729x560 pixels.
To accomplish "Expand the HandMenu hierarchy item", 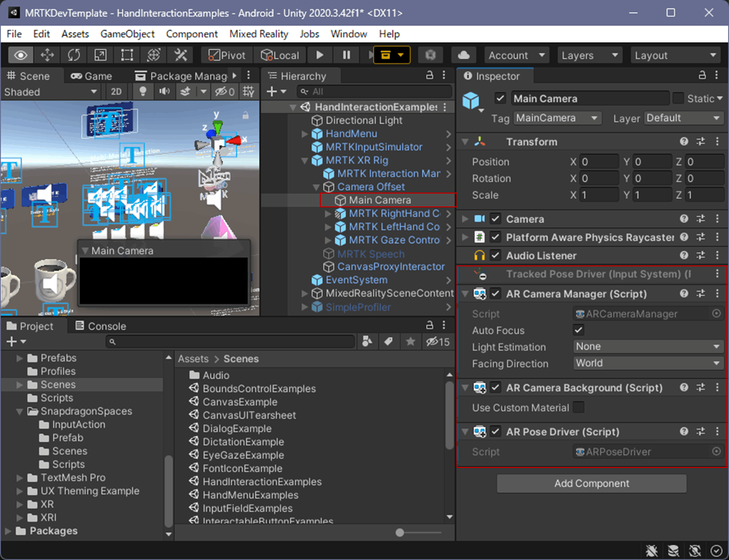I will [x=305, y=134].
